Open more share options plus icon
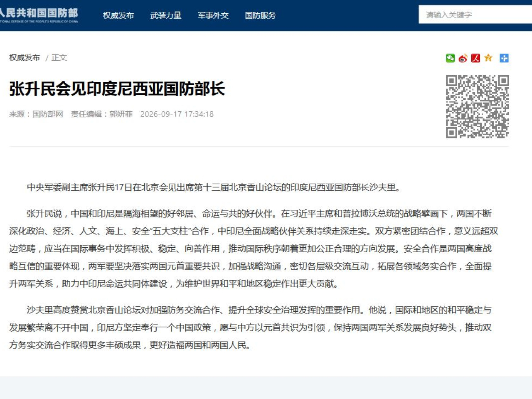 504,58
